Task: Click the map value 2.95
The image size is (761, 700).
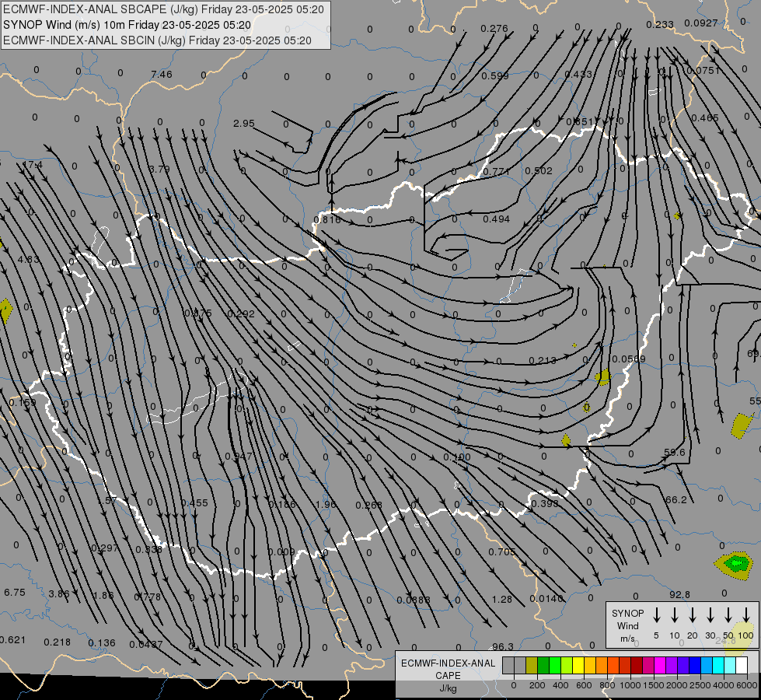Action: (x=243, y=124)
